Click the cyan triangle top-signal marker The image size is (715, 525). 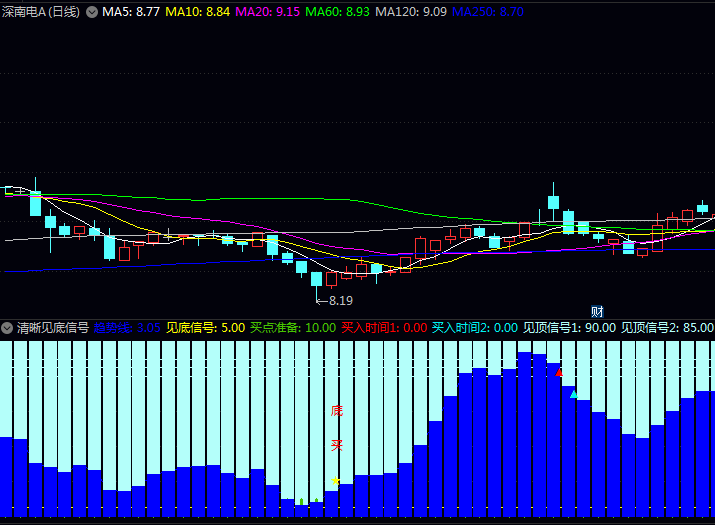[x=573, y=394]
